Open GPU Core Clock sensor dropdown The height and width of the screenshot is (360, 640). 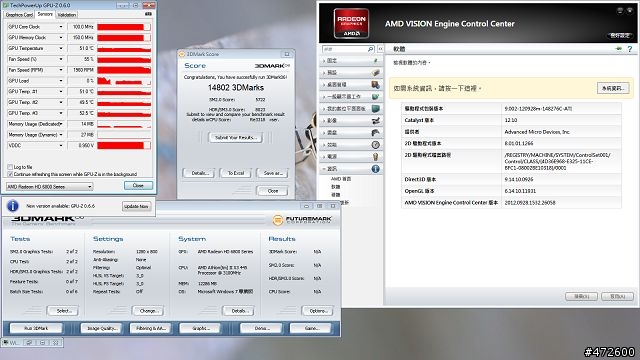click(61, 27)
